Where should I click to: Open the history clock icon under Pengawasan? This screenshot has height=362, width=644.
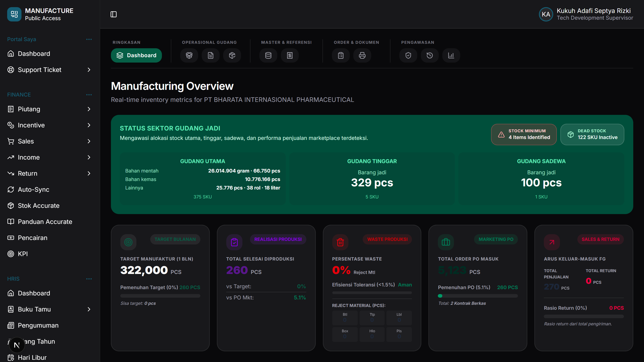(x=430, y=55)
